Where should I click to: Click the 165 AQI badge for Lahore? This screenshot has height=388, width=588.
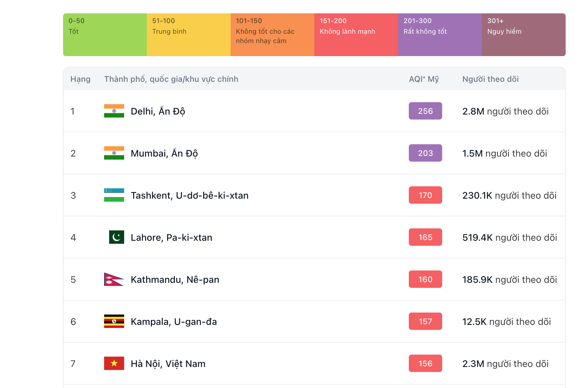coord(425,237)
